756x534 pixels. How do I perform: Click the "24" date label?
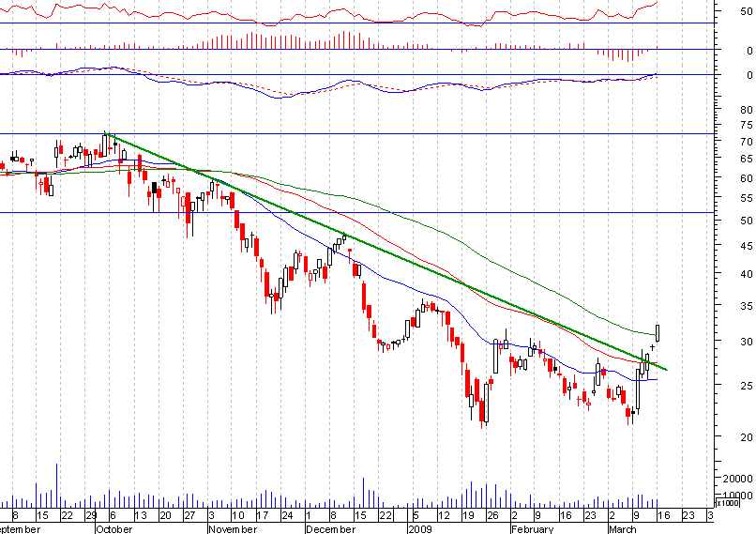[287, 515]
